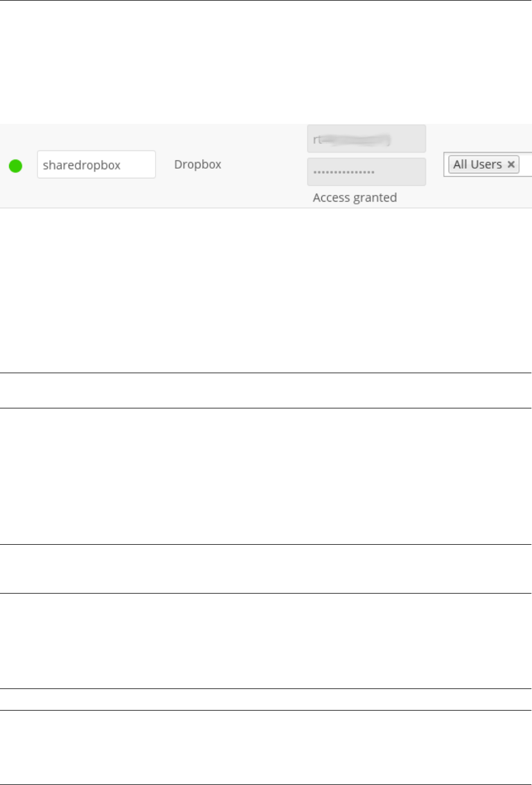The width and height of the screenshot is (532, 785).
Task: Click "Access granted" below the secret field
Action: click(355, 198)
